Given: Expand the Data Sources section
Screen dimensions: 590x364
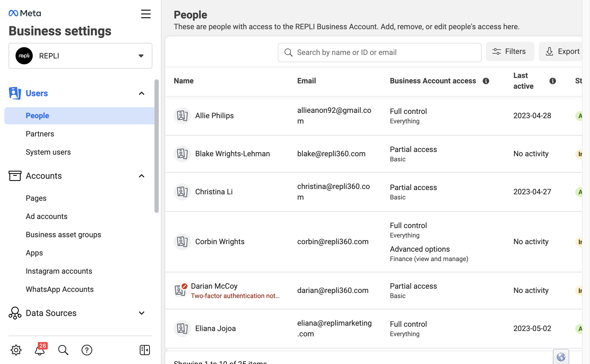Looking at the screenshot, I should 142,313.
